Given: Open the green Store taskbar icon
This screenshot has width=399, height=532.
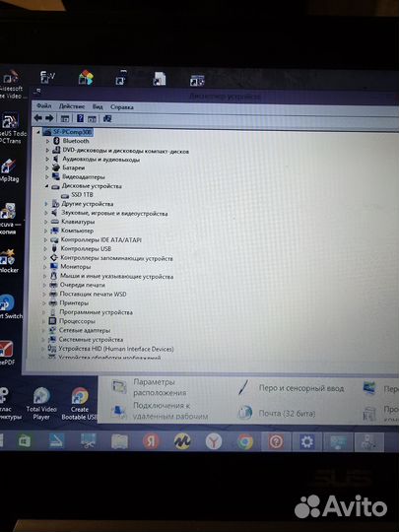Looking at the screenshot, I should [x=25, y=441].
